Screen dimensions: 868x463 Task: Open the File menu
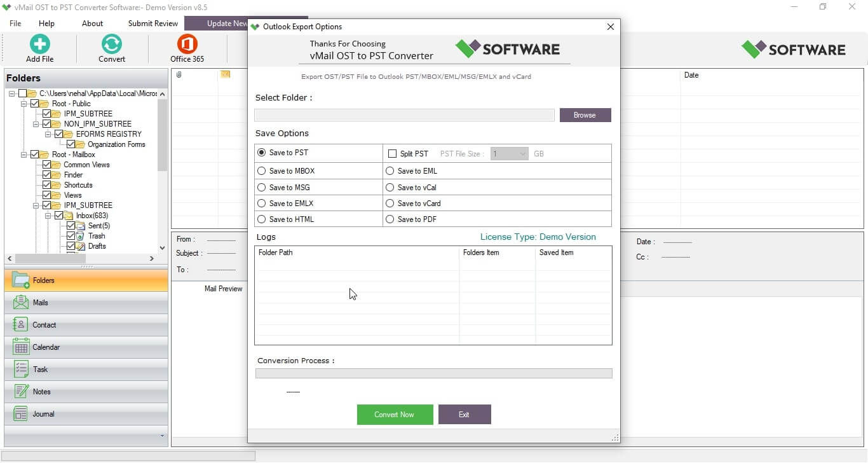pyautogui.click(x=15, y=24)
